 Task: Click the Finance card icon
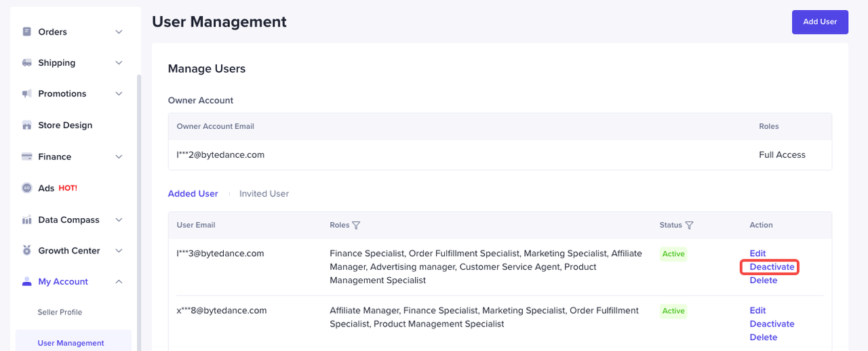click(27, 157)
